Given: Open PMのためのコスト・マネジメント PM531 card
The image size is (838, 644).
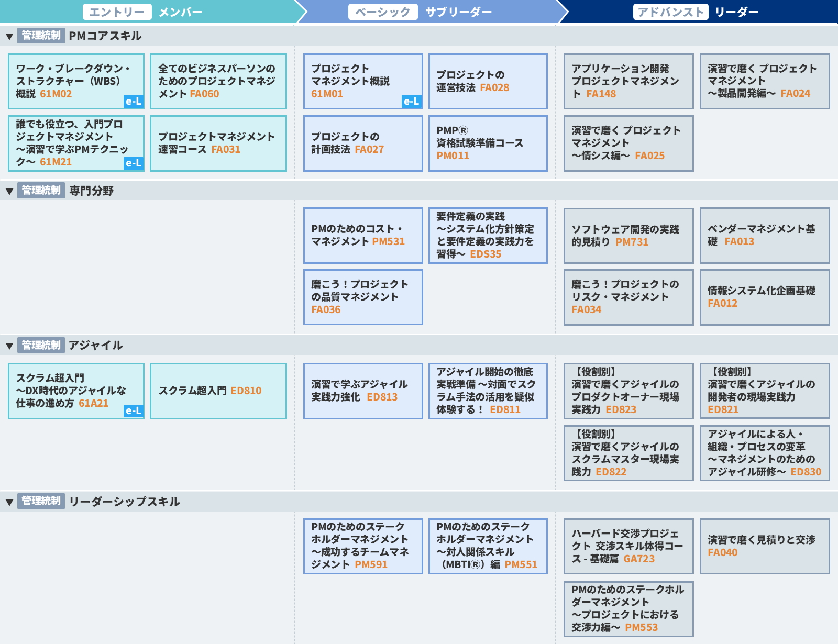Looking at the screenshot, I should pos(363,235).
